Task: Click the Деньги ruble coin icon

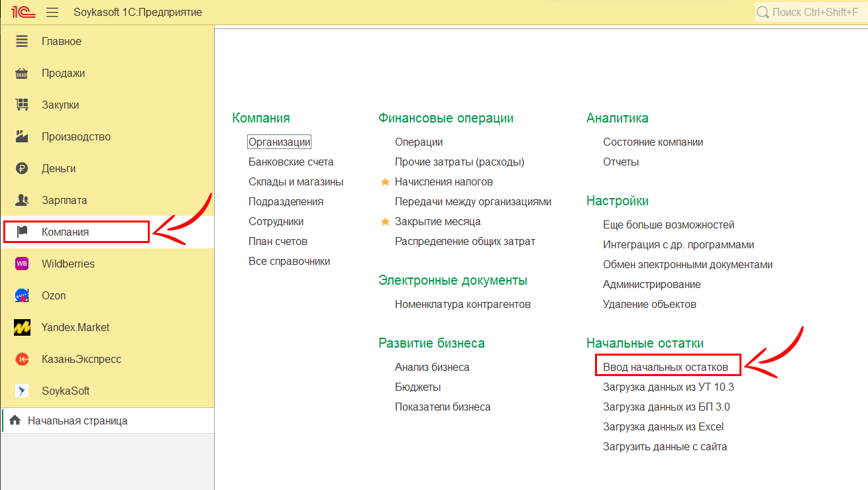Action: pyautogui.click(x=22, y=168)
